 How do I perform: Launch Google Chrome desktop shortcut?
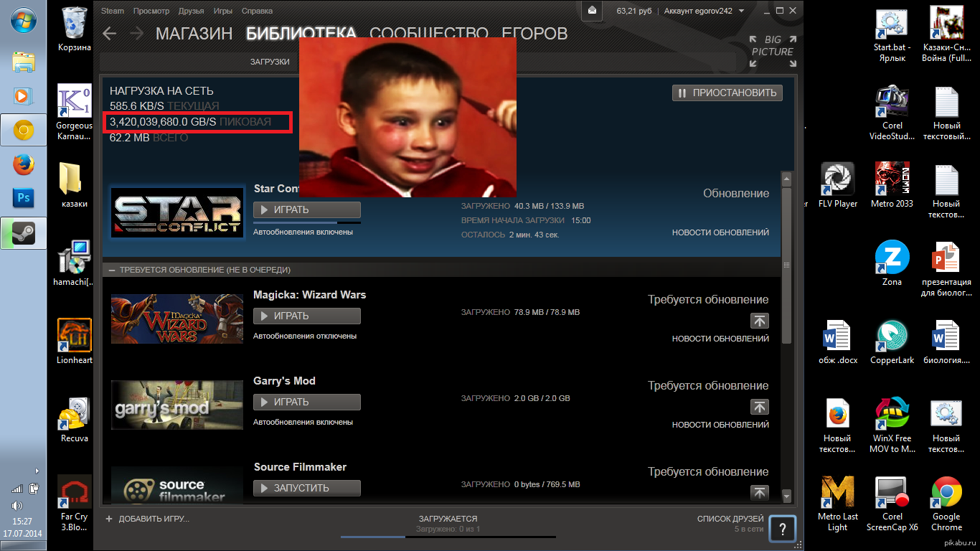click(x=946, y=504)
